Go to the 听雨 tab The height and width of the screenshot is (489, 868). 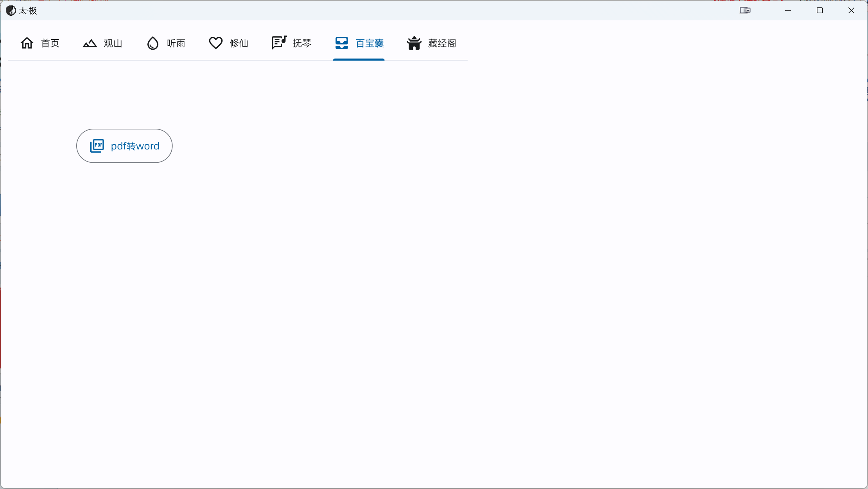[176, 43]
